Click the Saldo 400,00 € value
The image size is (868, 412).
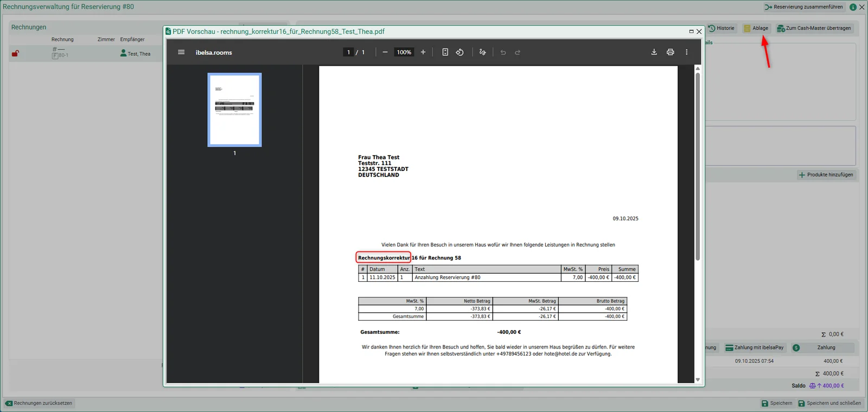(833, 386)
